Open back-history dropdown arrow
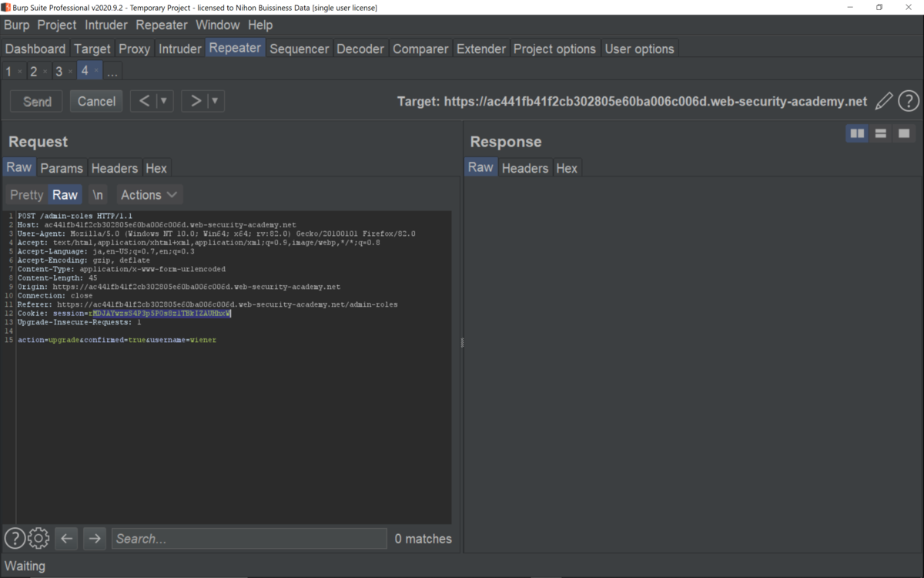 pyautogui.click(x=164, y=101)
